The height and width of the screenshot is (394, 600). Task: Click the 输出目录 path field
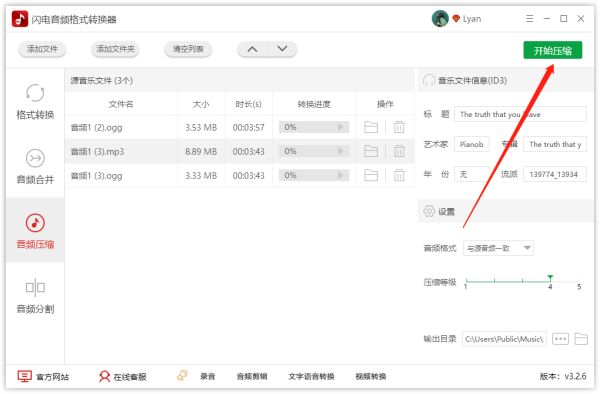pyautogui.click(x=504, y=339)
